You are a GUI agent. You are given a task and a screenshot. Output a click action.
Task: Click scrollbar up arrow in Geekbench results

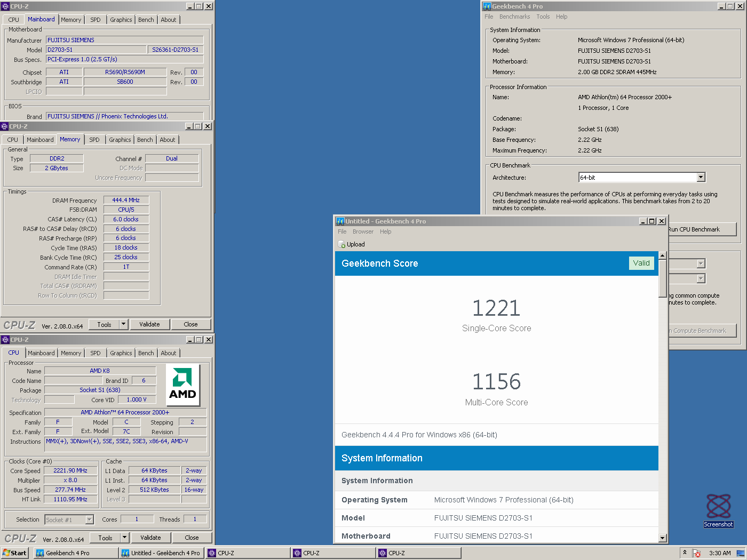662,255
